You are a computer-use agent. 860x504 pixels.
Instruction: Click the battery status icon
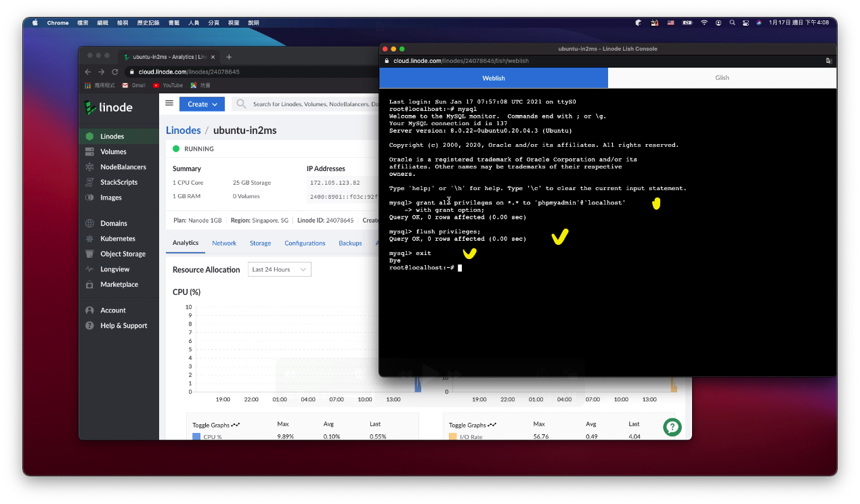(687, 22)
